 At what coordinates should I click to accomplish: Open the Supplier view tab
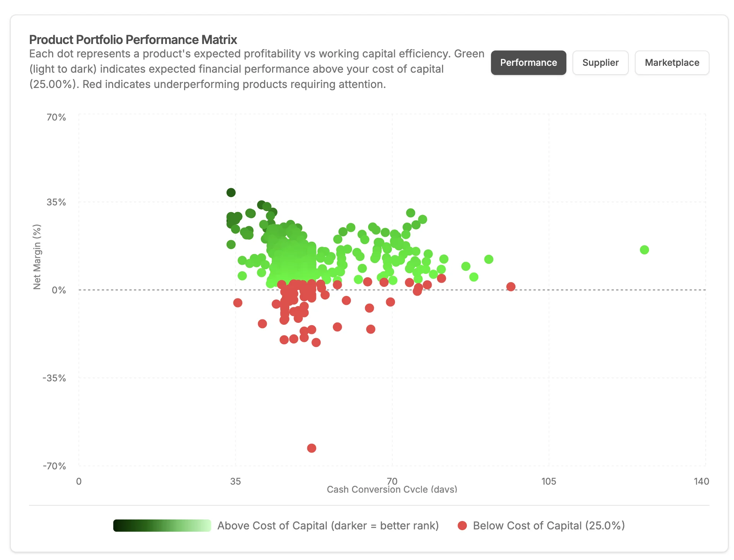[x=600, y=63]
